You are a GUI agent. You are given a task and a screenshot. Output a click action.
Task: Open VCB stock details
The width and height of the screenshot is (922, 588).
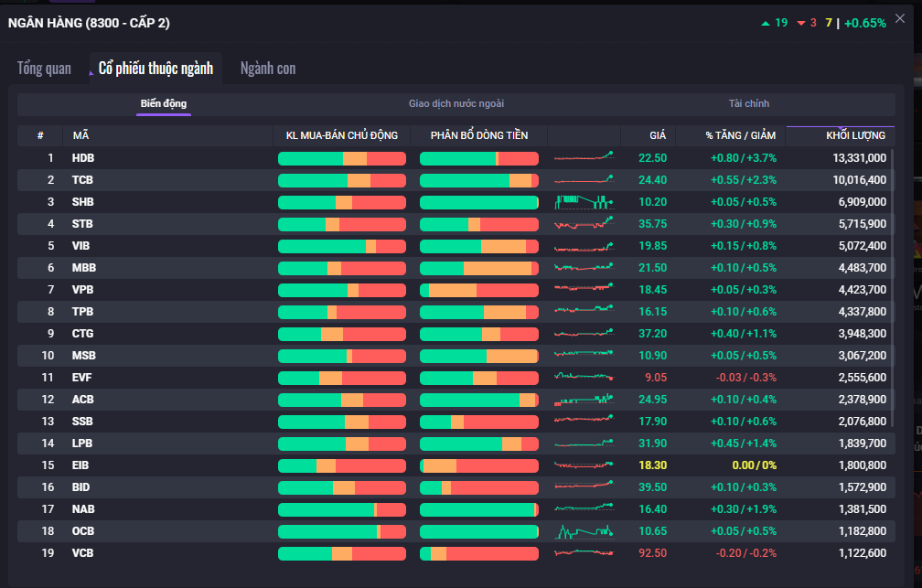pos(83,553)
